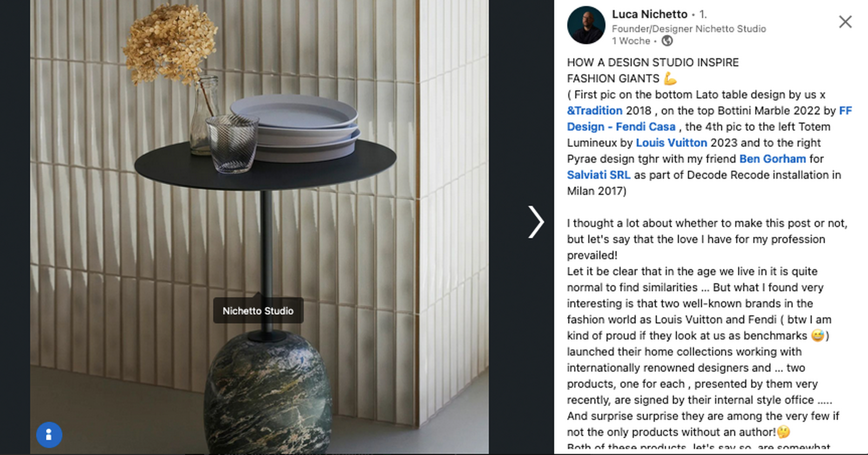
Task: Go to next image with right arrow
Action: coord(536,222)
